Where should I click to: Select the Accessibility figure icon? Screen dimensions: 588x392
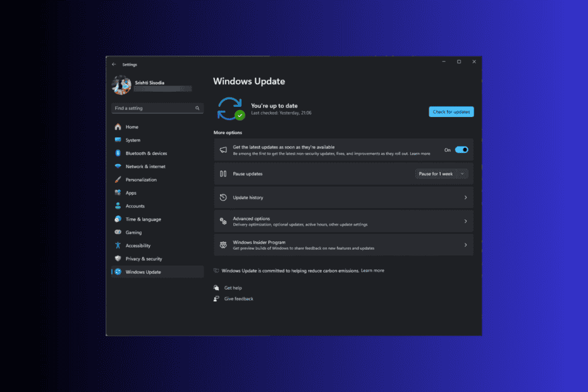point(118,245)
